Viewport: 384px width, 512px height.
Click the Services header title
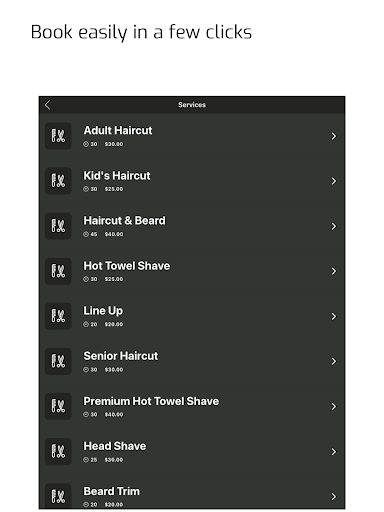(192, 105)
